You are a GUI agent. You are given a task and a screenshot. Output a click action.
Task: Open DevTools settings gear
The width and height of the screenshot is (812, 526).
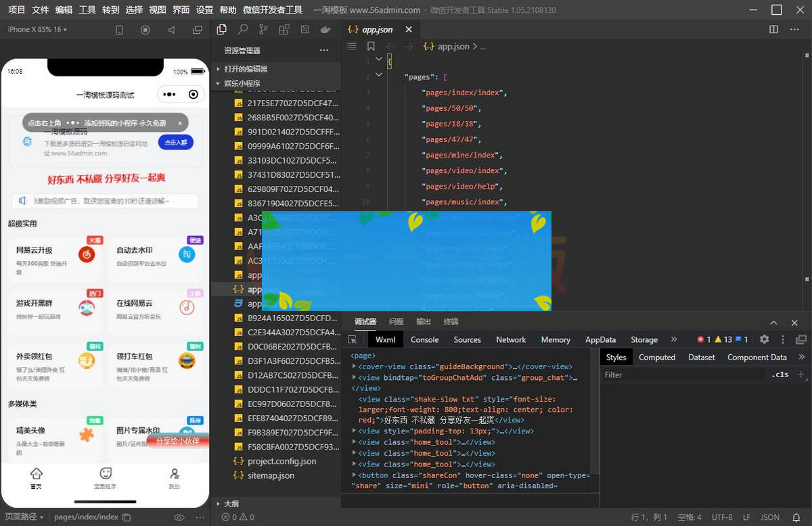tap(764, 339)
